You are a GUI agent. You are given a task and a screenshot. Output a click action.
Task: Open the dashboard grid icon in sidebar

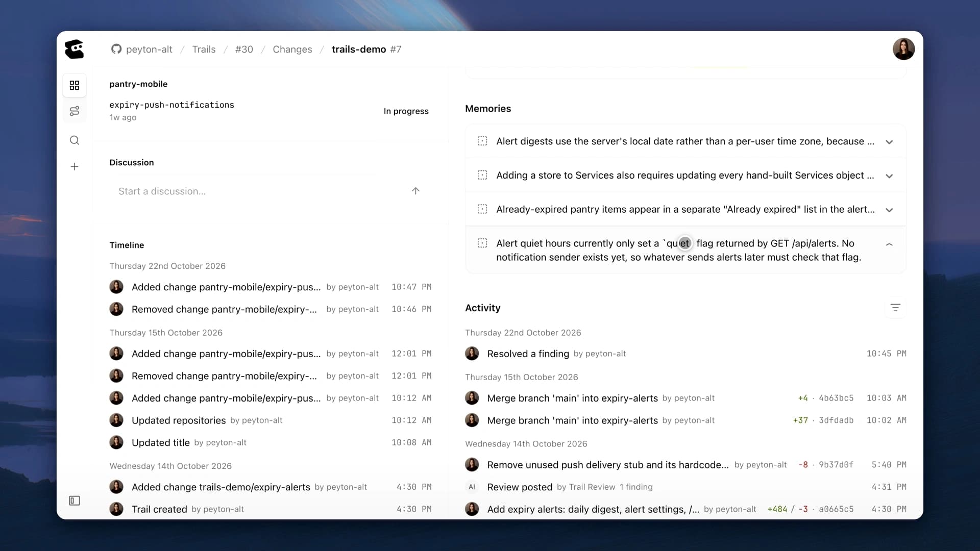pos(75,85)
